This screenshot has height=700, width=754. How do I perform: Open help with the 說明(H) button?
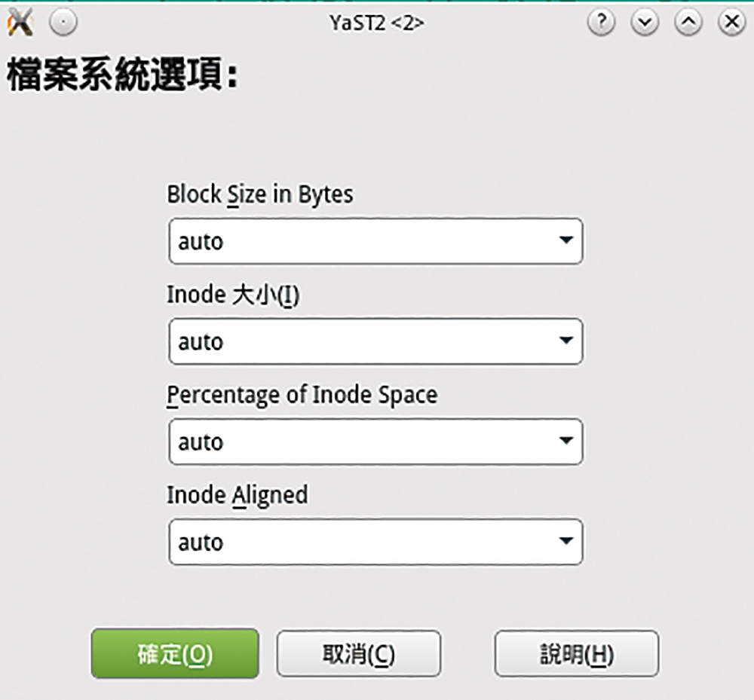[577, 653]
